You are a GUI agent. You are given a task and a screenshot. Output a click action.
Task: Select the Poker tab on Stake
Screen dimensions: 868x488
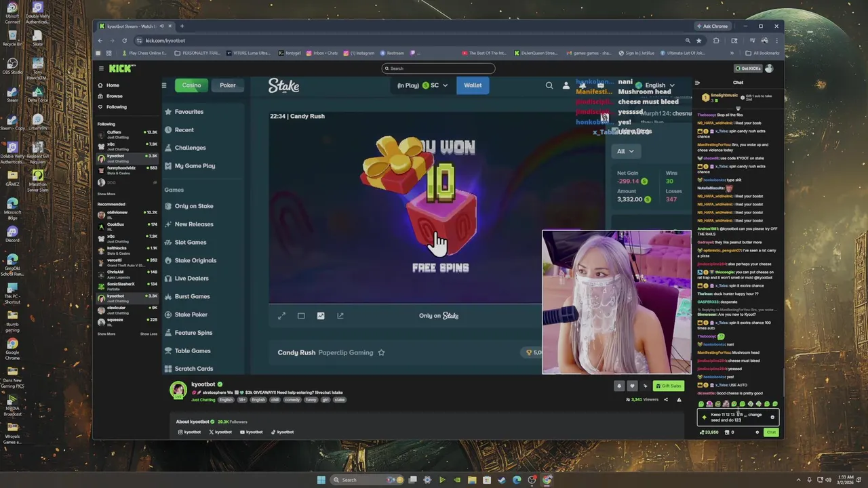(x=228, y=85)
